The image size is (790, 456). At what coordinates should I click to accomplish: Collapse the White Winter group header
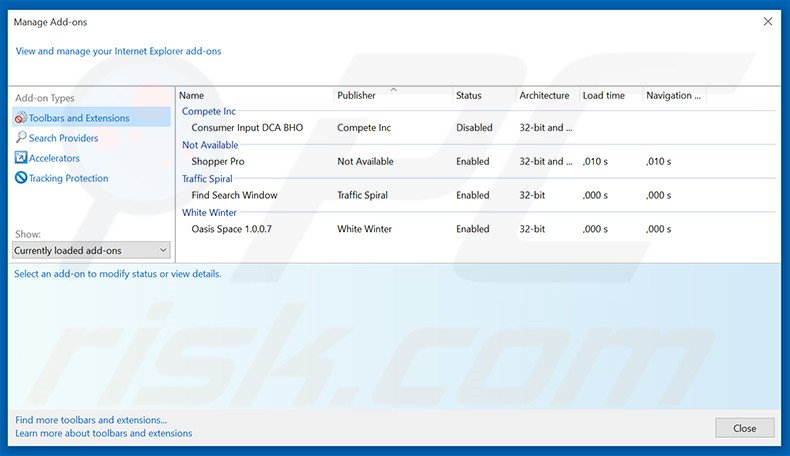pos(209,213)
